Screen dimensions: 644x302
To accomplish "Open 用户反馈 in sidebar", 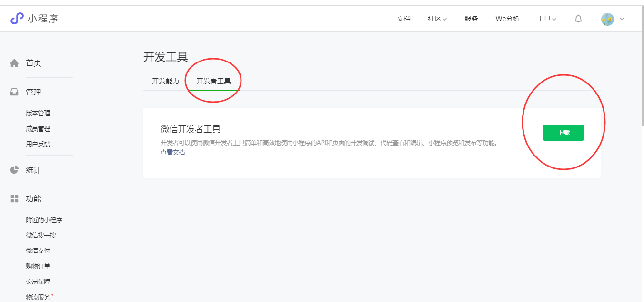I will [38, 144].
